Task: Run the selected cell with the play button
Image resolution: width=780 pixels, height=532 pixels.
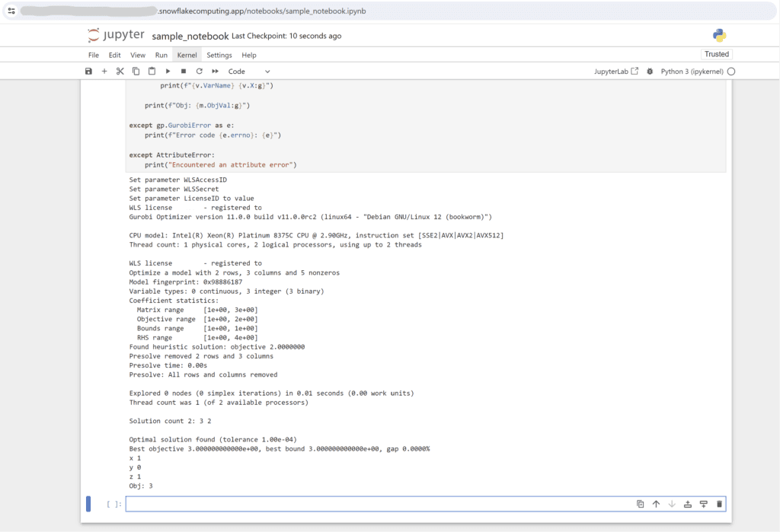Action: (168, 71)
